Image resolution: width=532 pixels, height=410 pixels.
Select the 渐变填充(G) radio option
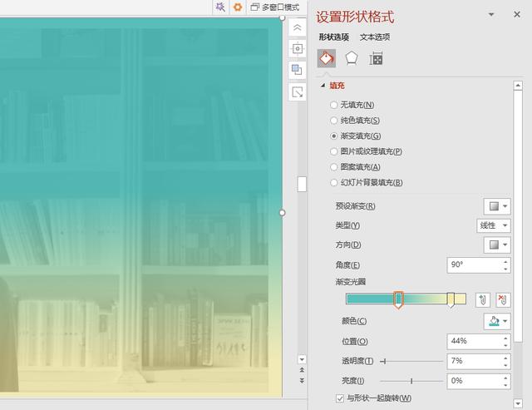coord(334,136)
